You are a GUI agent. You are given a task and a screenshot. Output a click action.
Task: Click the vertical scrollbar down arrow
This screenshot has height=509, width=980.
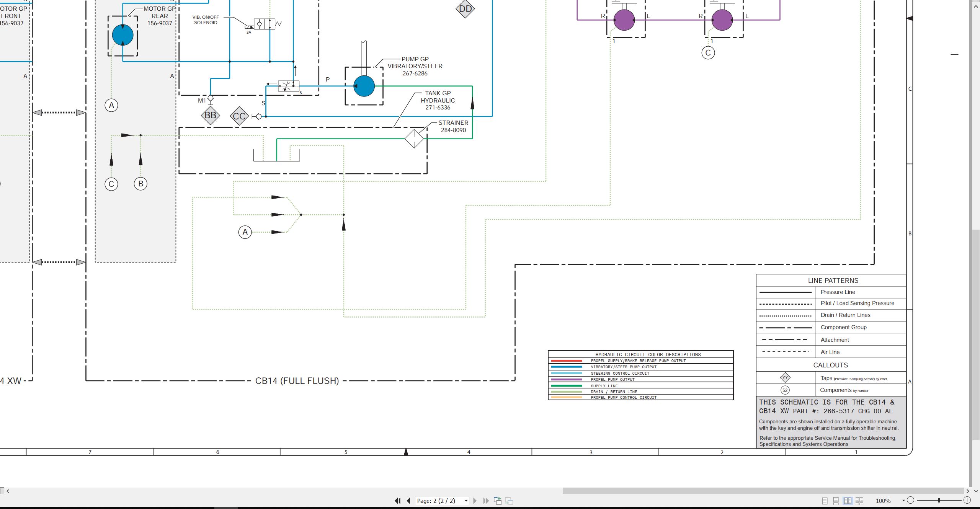[x=976, y=491]
